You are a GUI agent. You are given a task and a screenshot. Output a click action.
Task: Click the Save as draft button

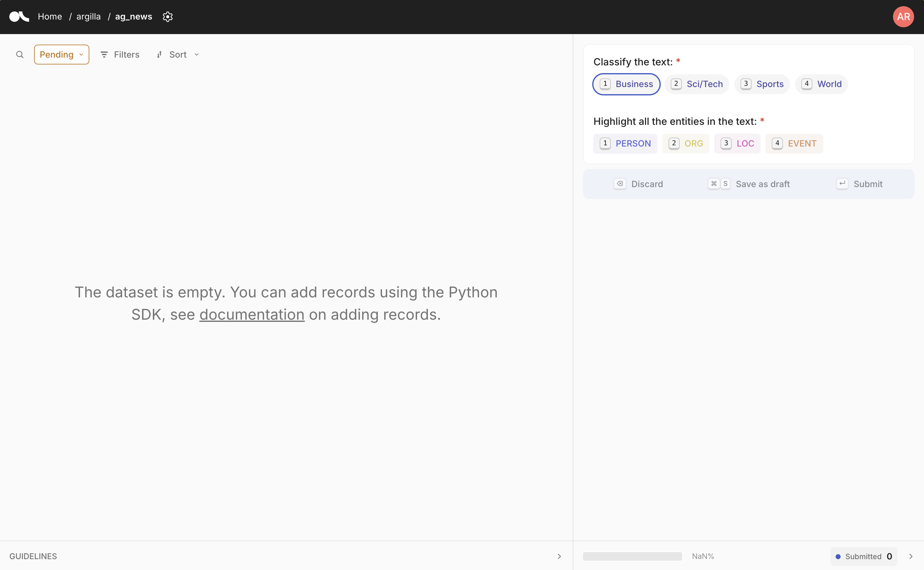(x=762, y=184)
